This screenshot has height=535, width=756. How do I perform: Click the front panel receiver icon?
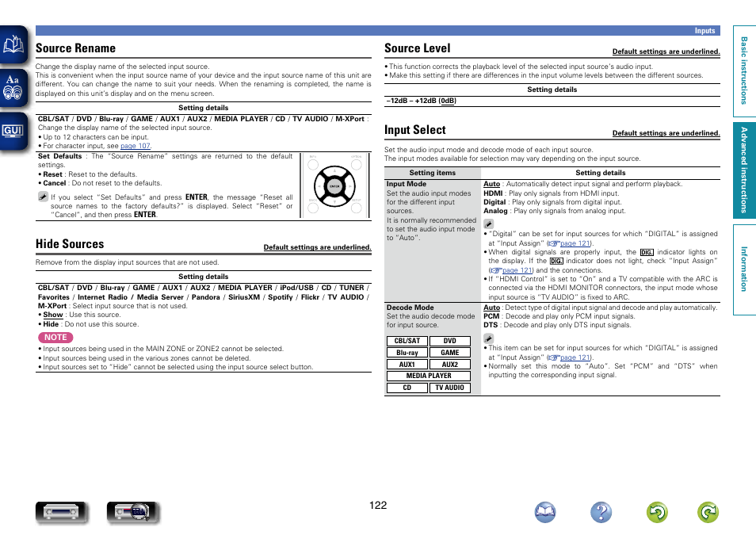coord(61,512)
